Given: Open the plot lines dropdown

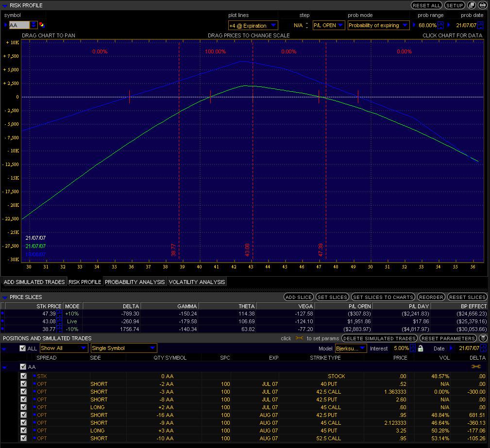Looking at the screenshot, I should [x=253, y=25].
